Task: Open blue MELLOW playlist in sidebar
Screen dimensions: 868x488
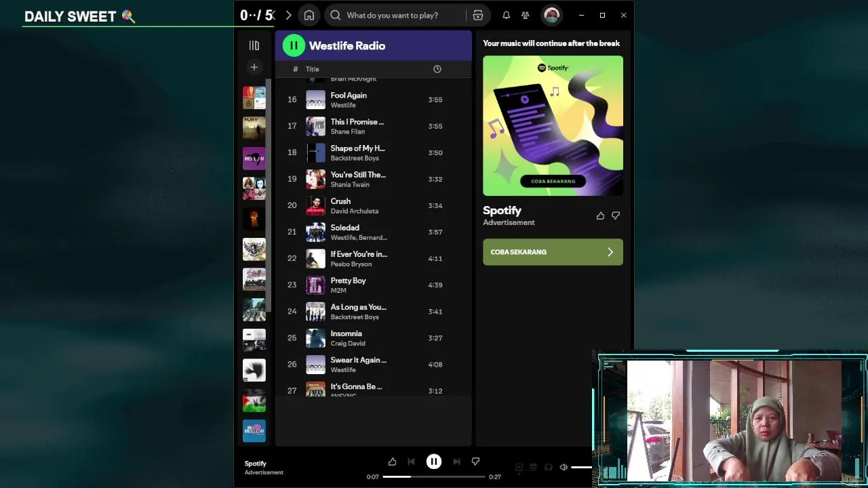Action: point(254,430)
